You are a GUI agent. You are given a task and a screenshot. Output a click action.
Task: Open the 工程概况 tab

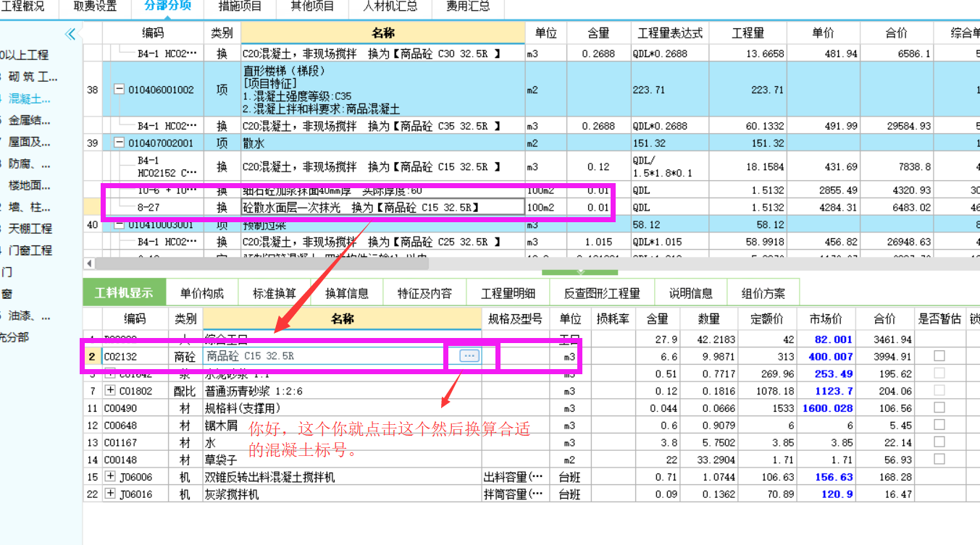click(x=23, y=7)
